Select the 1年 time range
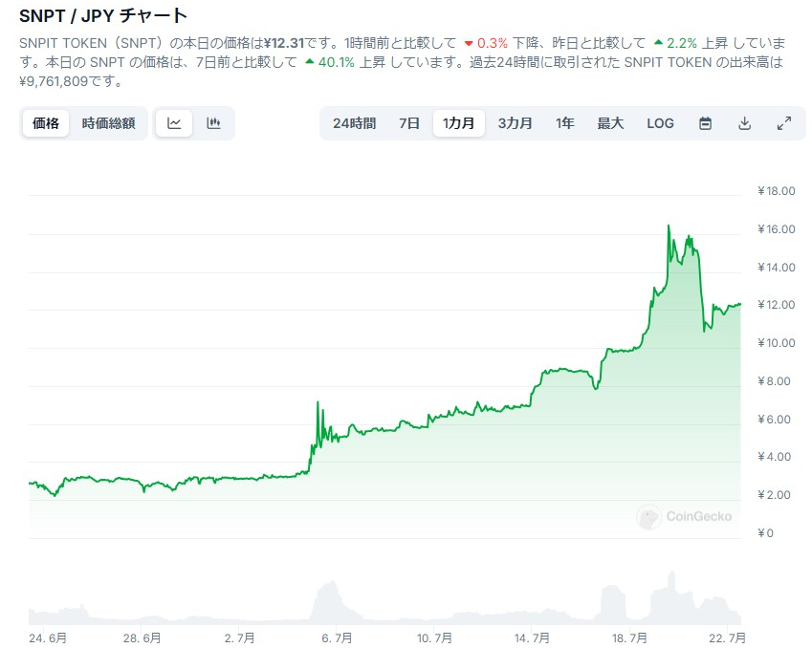This screenshot has height=648, width=812. [565, 123]
